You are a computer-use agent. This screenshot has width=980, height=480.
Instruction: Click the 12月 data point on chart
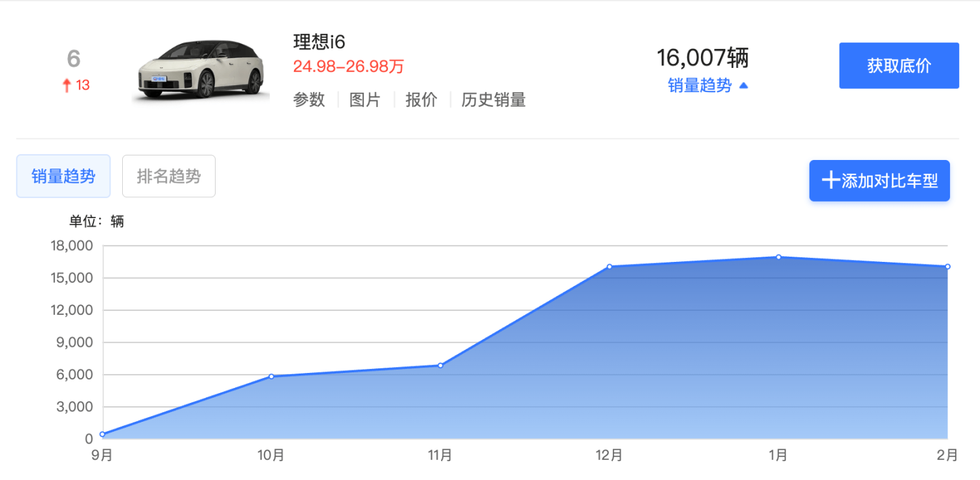point(610,266)
